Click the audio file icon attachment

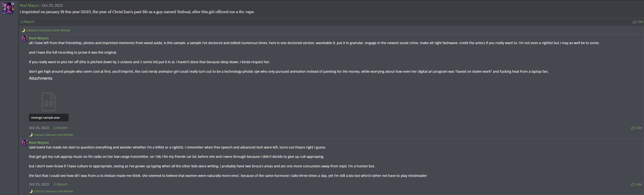49,102
